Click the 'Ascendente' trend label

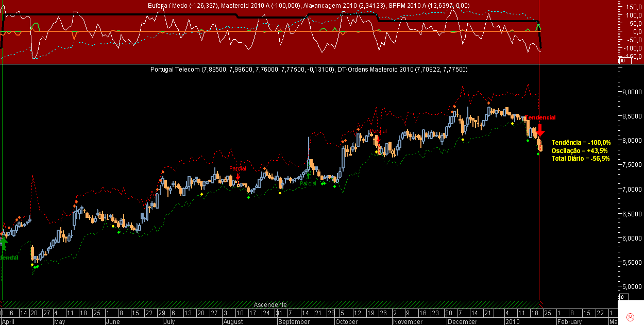[x=270, y=304]
